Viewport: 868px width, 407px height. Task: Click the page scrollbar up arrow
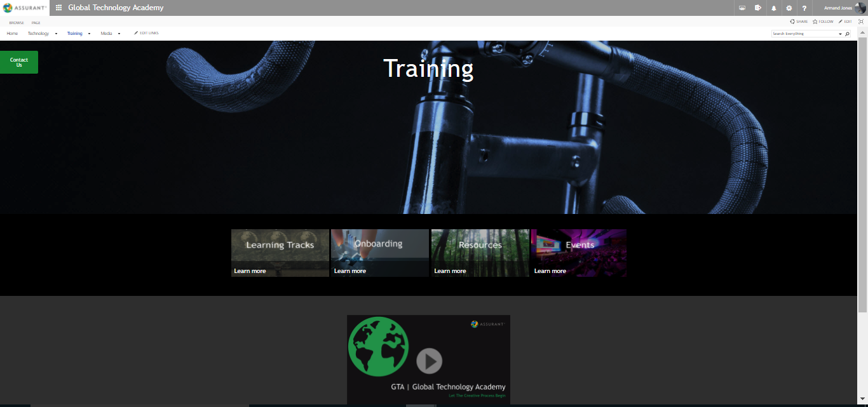(x=862, y=33)
